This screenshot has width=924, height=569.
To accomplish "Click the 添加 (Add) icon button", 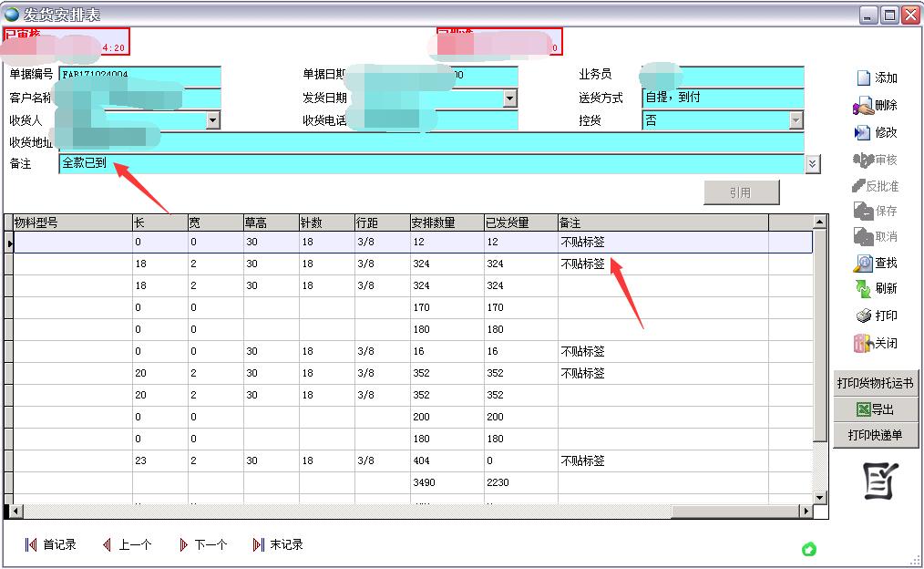I will [x=877, y=78].
